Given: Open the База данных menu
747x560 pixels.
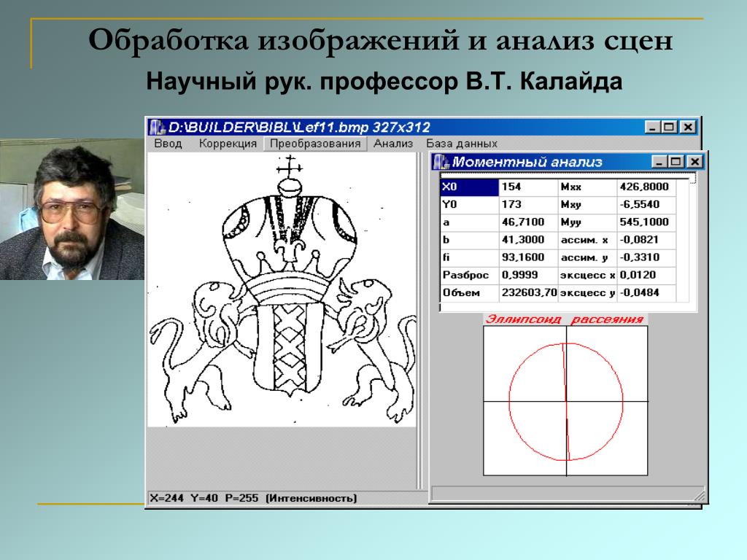Looking at the screenshot, I should point(462,144).
